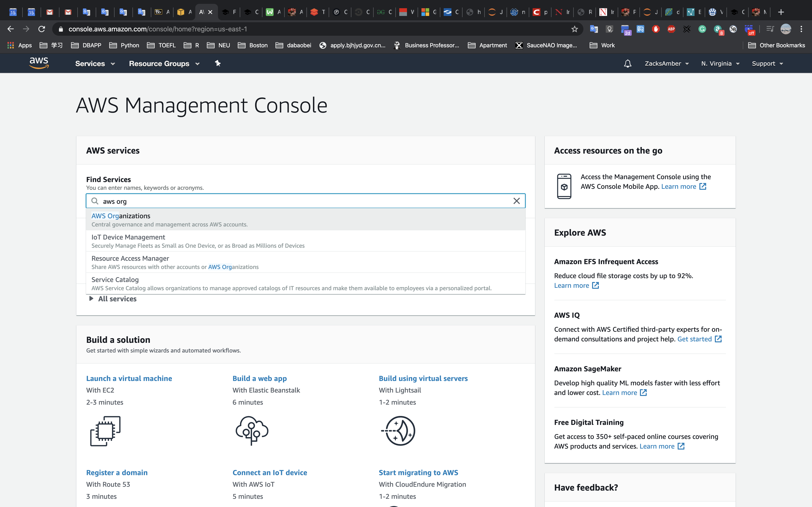Reload the page with the refresh icon
The width and height of the screenshot is (812, 507).
click(42, 29)
